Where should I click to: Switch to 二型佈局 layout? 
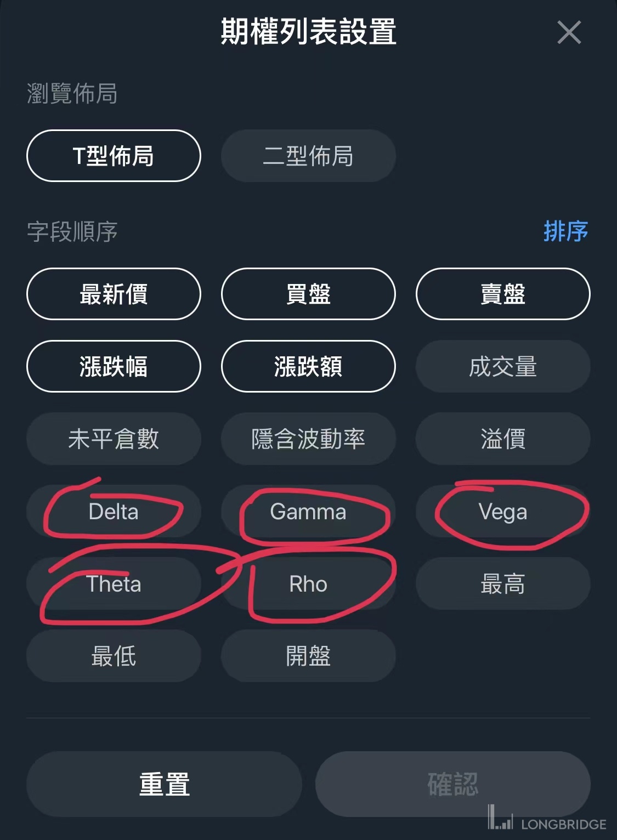308,156
